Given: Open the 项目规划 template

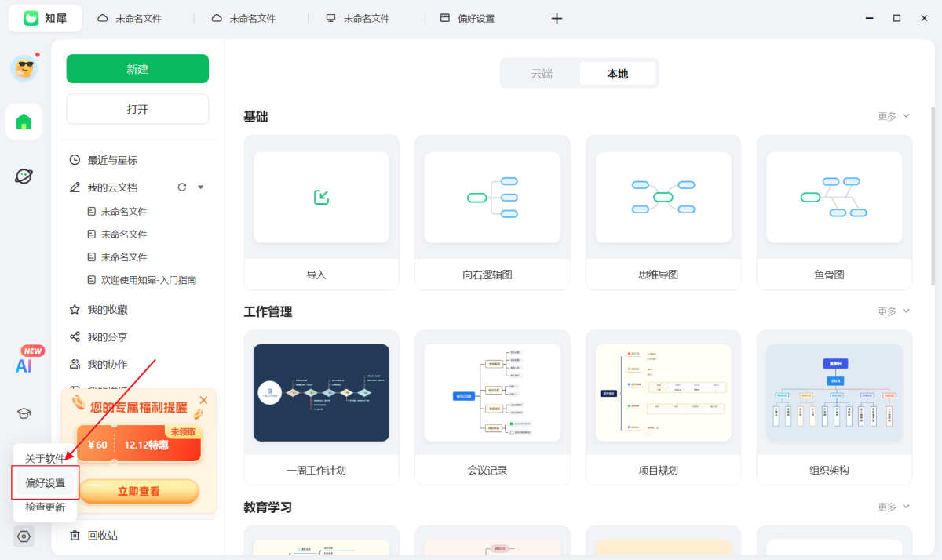Looking at the screenshot, I should click(663, 408).
